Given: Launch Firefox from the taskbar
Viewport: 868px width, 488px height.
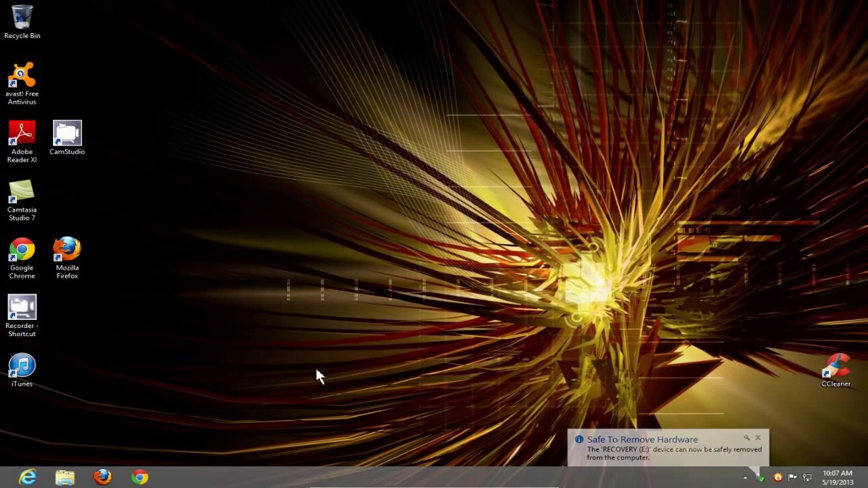Looking at the screenshot, I should [x=102, y=477].
